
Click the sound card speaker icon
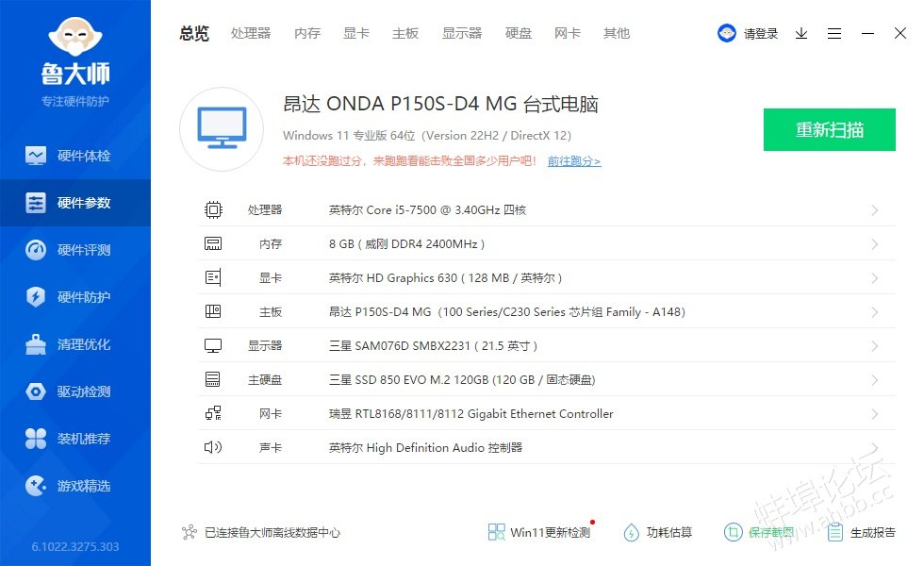(x=213, y=447)
